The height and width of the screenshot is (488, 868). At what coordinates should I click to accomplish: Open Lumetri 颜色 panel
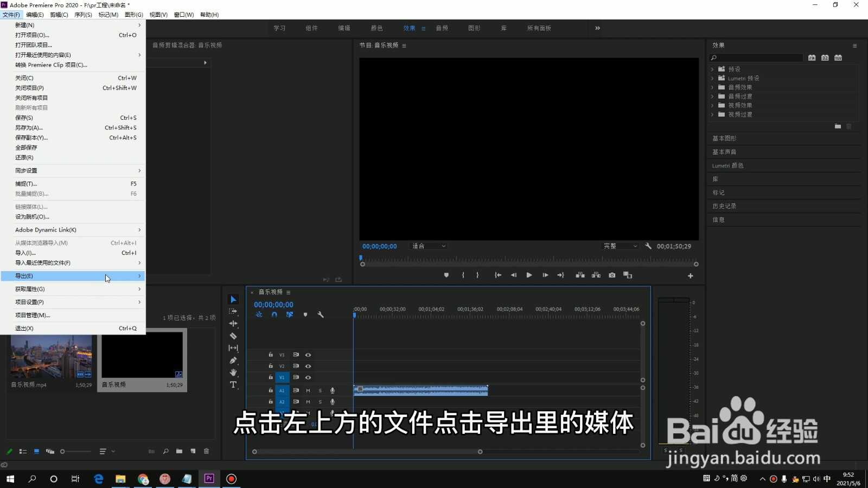click(x=727, y=165)
